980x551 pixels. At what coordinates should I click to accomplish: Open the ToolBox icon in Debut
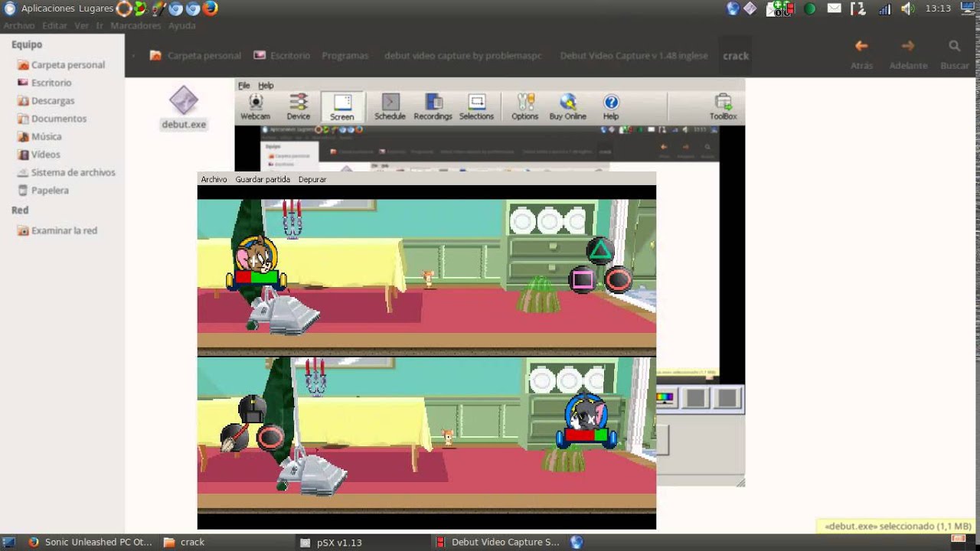tap(723, 107)
